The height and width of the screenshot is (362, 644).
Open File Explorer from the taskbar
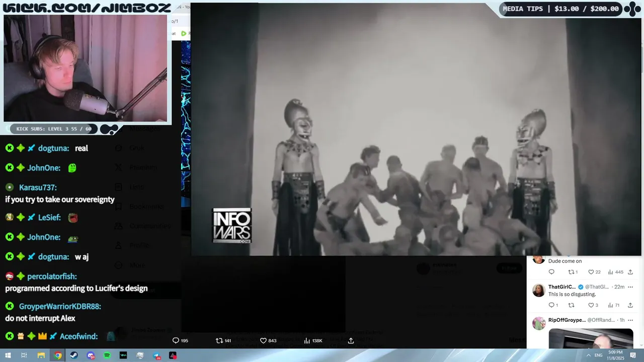pyautogui.click(x=41, y=355)
